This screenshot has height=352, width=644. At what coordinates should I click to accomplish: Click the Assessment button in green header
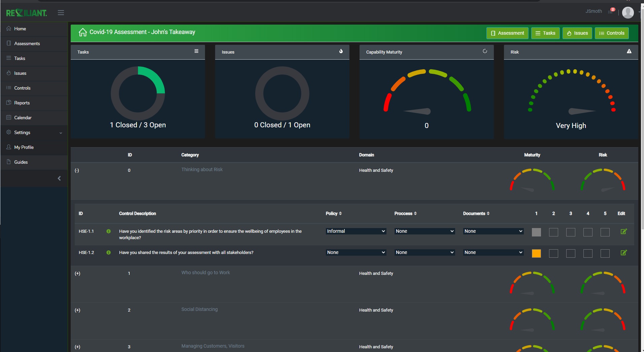click(x=507, y=33)
